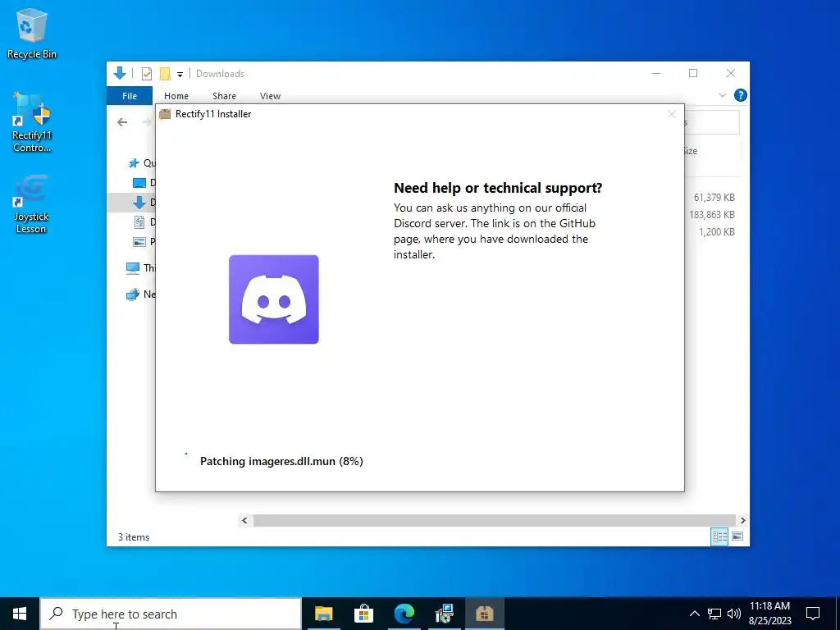
Task: Click the blue down-arrow icon in Downloads title bar
Action: coord(120,73)
